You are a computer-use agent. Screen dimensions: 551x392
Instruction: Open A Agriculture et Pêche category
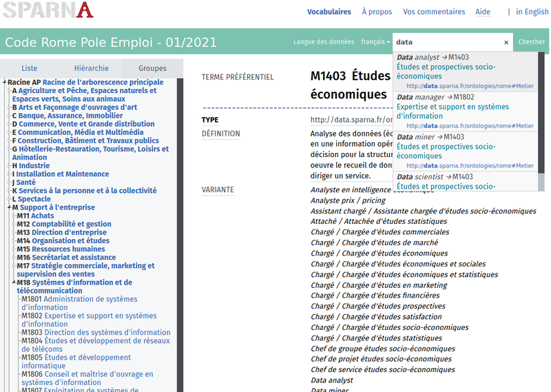coord(84,94)
